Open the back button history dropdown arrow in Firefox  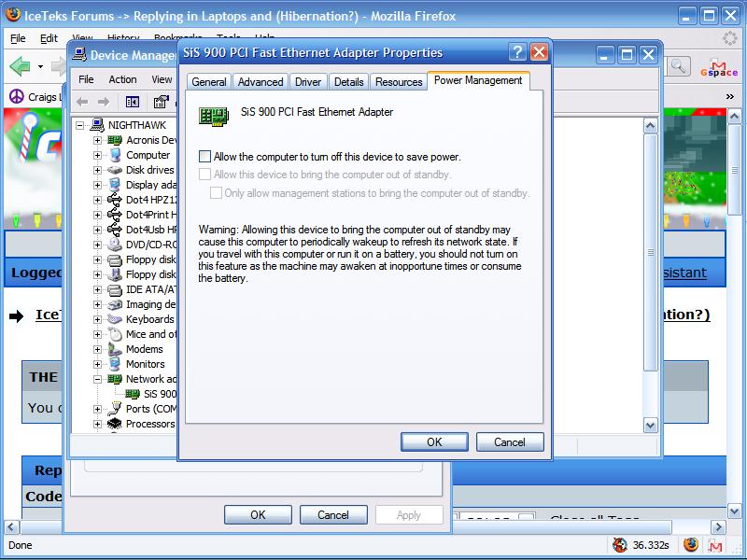[x=40, y=66]
